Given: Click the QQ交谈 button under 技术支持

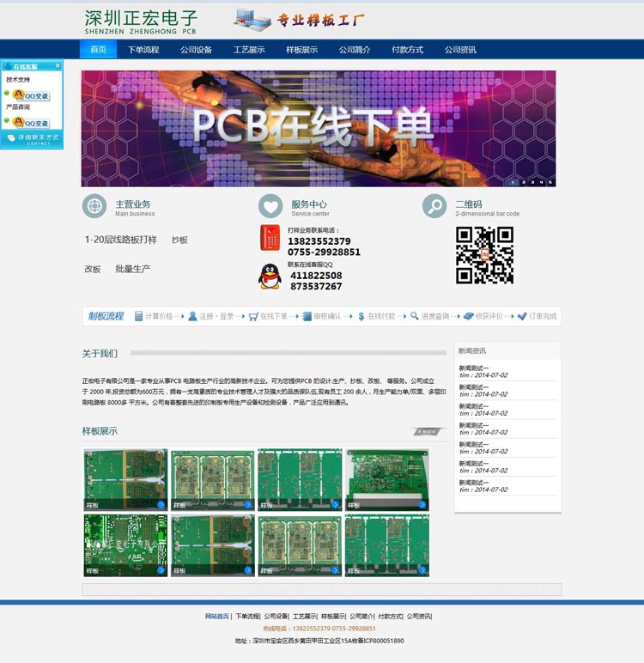Looking at the screenshot, I should pyautogui.click(x=31, y=95).
